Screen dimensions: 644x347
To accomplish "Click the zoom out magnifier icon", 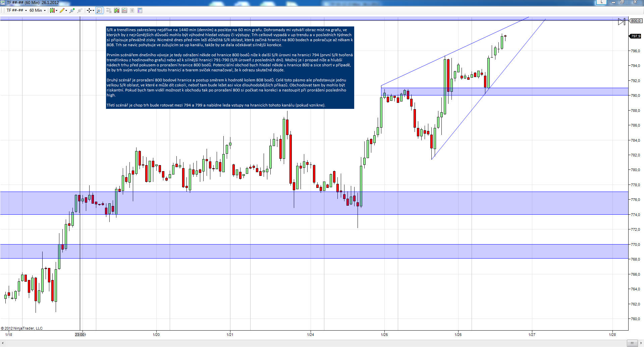I will [80, 10].
